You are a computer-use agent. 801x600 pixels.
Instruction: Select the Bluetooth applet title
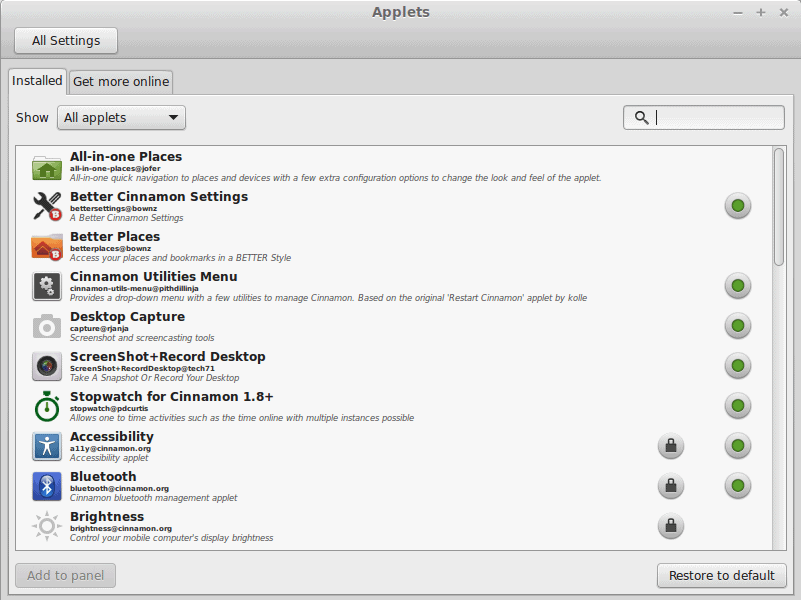(x=103, y=476)
